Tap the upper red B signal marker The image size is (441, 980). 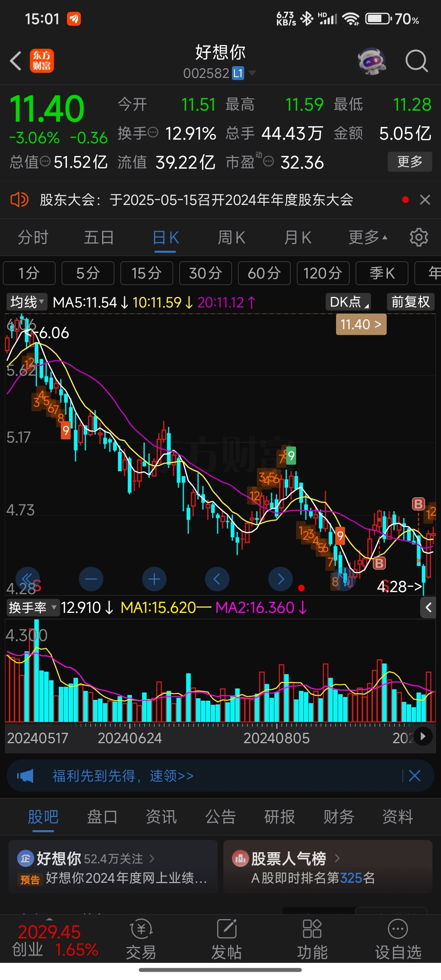tap(418, 504)
